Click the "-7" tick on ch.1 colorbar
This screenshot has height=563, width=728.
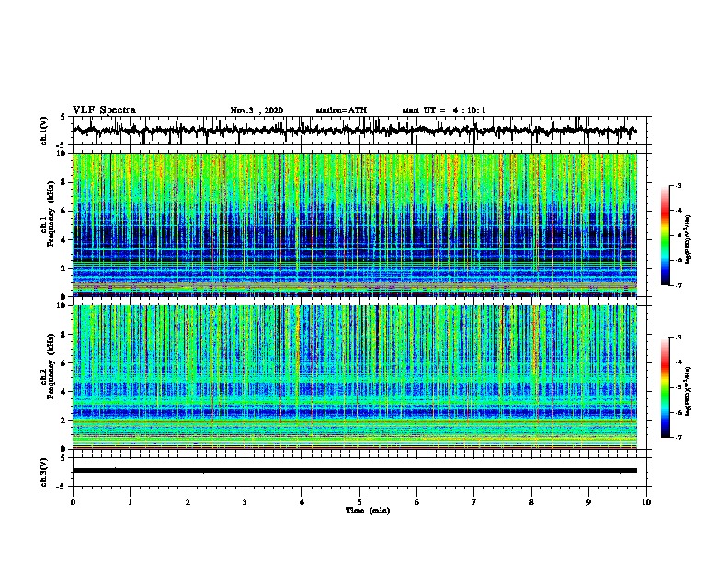[678, 285]
